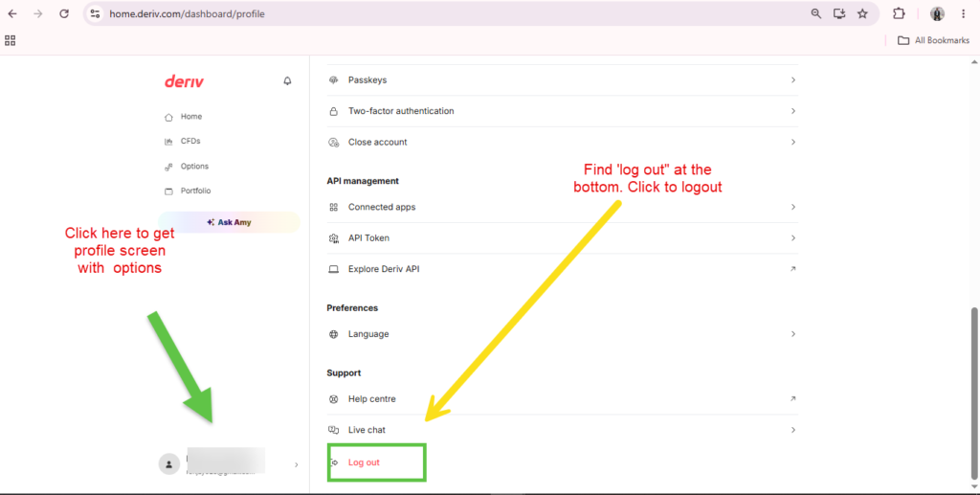
Task: Expand the Two-factor authentication chevron
Action: tap(793, 111)
